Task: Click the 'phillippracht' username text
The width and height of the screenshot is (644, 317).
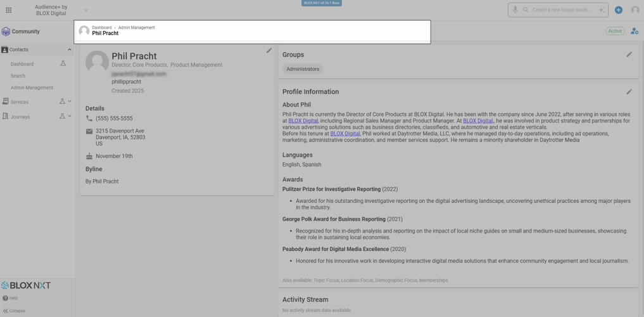Action: 127,82
